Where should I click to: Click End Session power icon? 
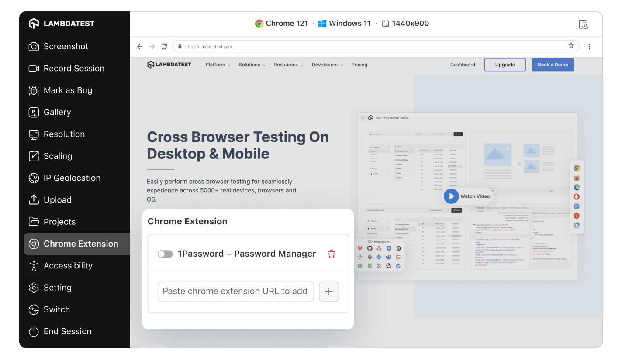pos(34,332)
